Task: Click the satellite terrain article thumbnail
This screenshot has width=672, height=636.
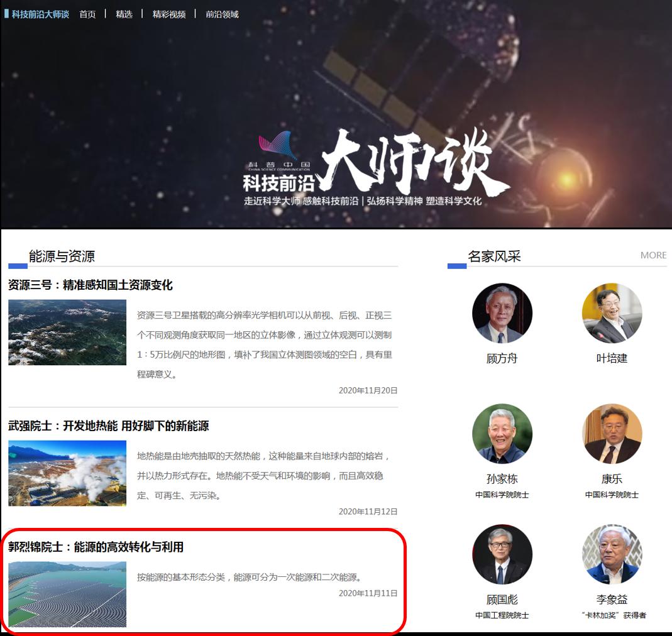Action: click(67, 332)
